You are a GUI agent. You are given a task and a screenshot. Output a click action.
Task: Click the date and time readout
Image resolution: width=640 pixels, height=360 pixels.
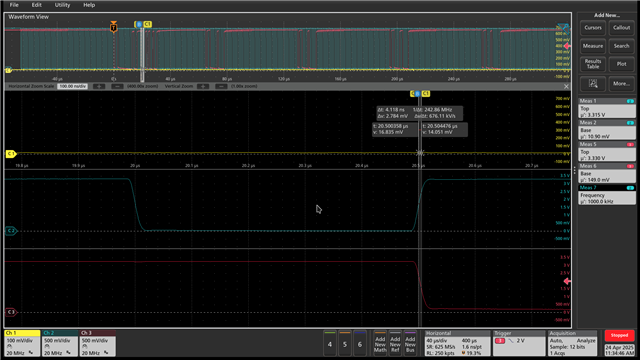click(x=619, y=350)
